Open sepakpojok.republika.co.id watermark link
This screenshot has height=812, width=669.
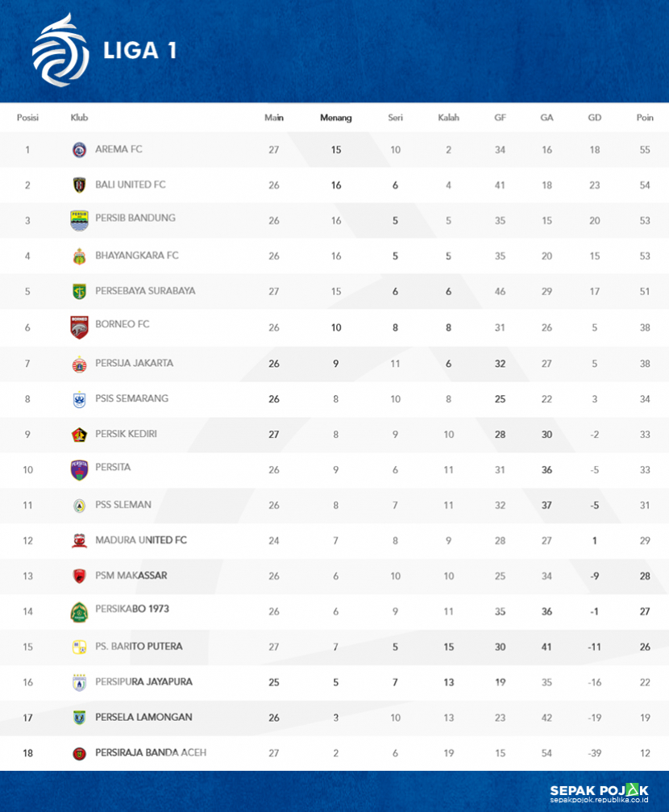(x=599, y=800)
